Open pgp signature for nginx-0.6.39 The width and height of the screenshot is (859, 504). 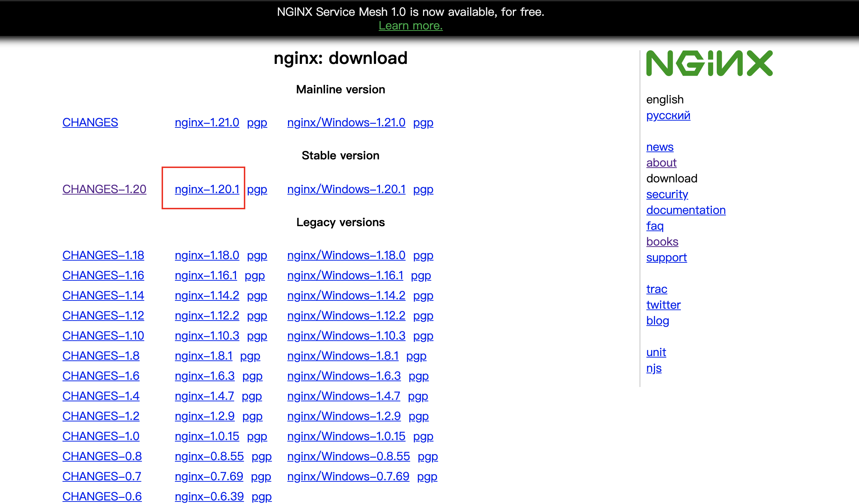pos(261,496)
